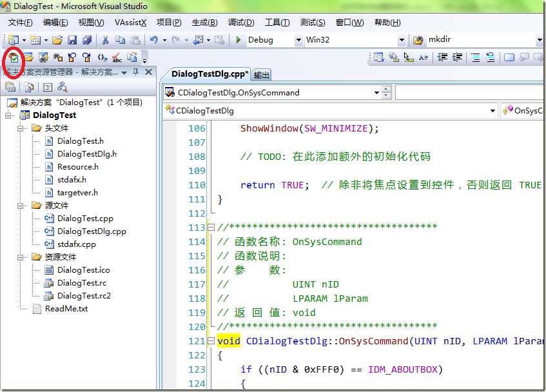Viewport: 546px width, 392px height.
Task: Collapse the comment block at line 113
Action: point(211,228)
